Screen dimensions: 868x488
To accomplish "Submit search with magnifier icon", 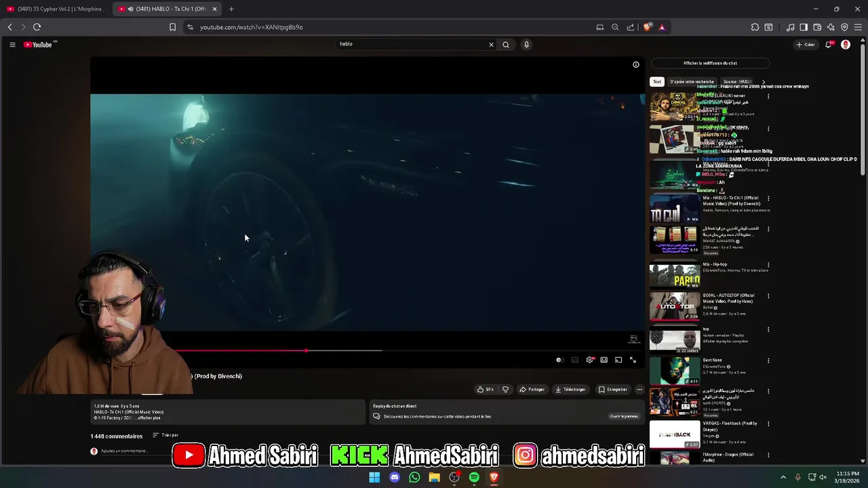I will 506,45.
